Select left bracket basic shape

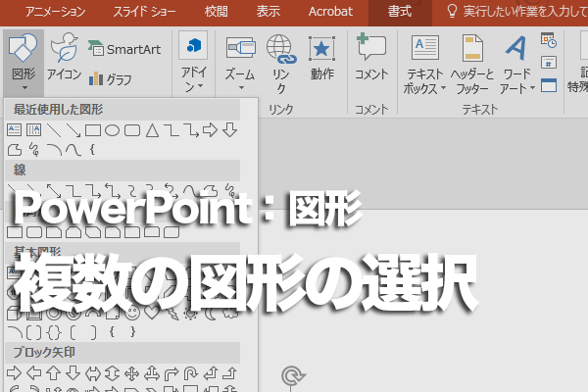tap(73, 332)
